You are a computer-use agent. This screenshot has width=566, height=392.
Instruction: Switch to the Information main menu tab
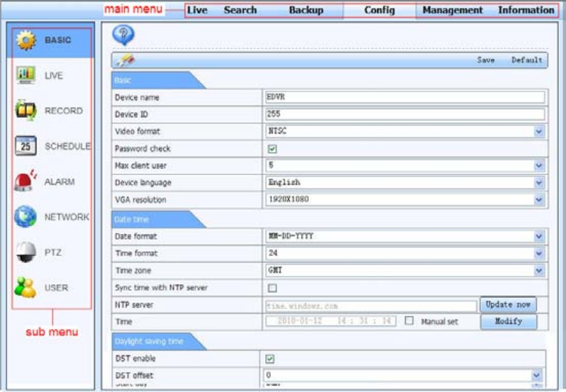526,10
